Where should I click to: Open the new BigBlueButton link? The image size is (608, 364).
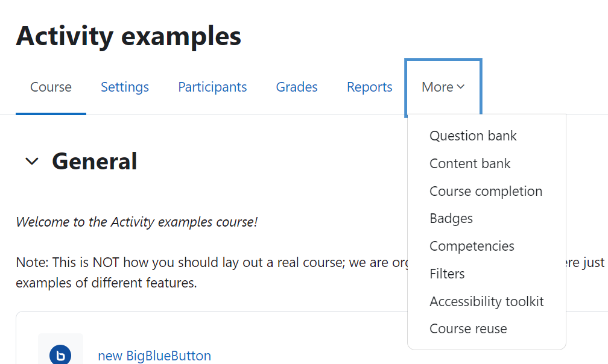[154, 356]
